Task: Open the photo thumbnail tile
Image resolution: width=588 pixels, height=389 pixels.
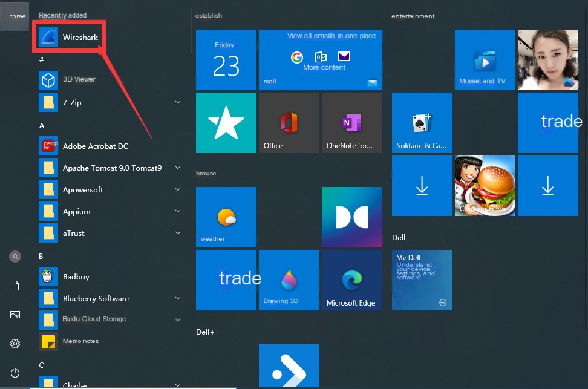Action: (x=548, y=60)
